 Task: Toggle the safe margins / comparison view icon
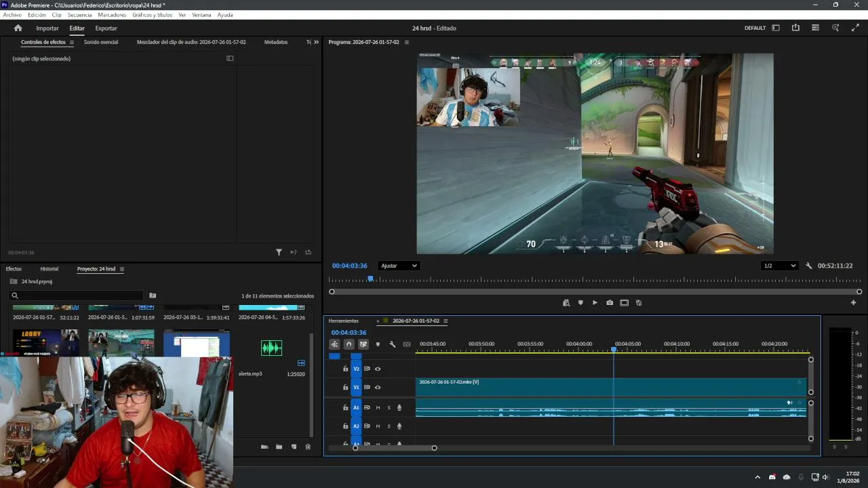tap(625, 303)
